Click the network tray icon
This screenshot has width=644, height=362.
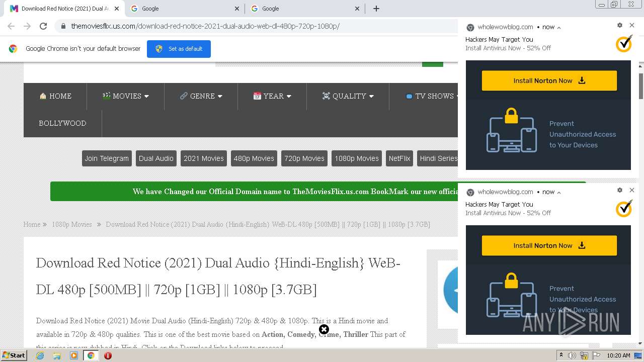[x=584, y=355]
